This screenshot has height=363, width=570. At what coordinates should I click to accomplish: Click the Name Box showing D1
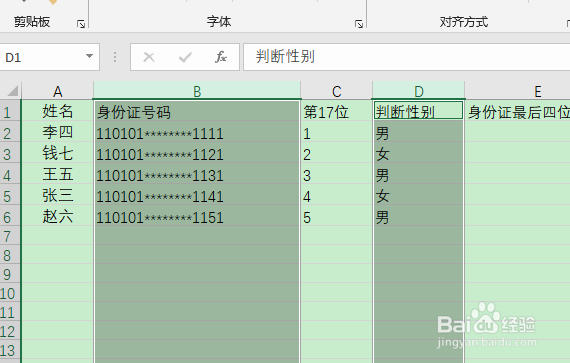click(x=49, y=57)
